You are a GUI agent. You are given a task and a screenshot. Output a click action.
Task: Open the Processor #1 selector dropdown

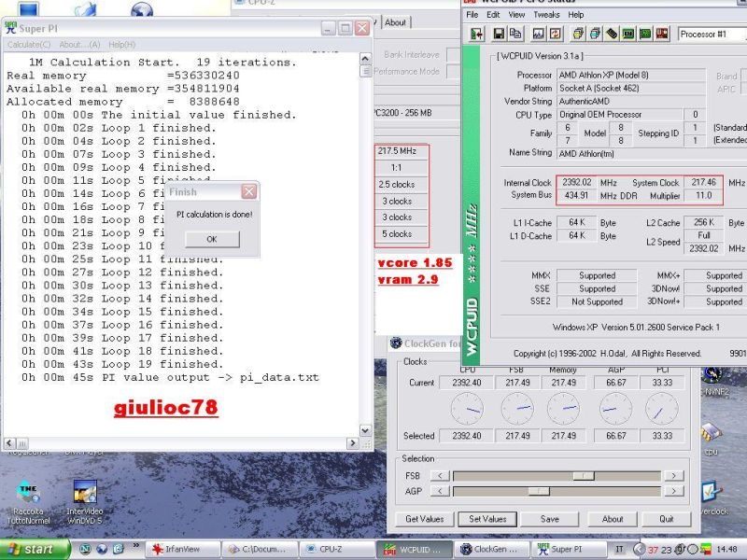(x=712, y=35)
